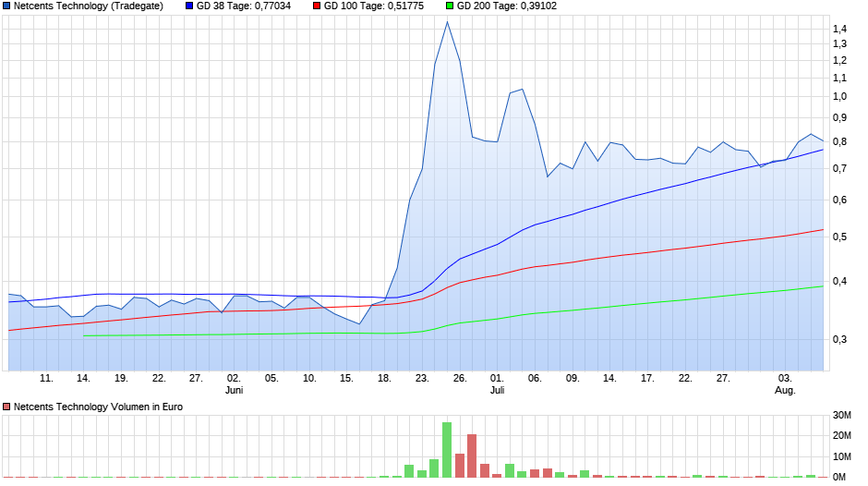Image resolution: width=868 pixels, height=486 pixels.
Task: Click the '11.' date axis label
Action: (x=46, y=379)
